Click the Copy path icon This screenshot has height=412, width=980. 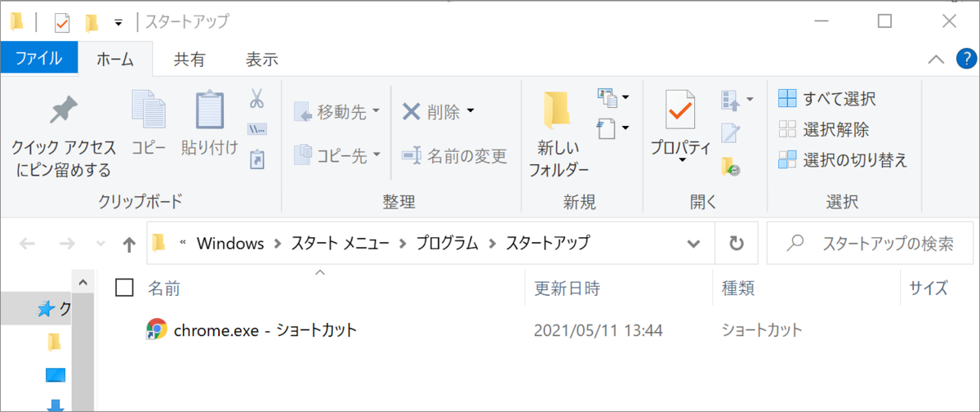[x=256, y=129]
